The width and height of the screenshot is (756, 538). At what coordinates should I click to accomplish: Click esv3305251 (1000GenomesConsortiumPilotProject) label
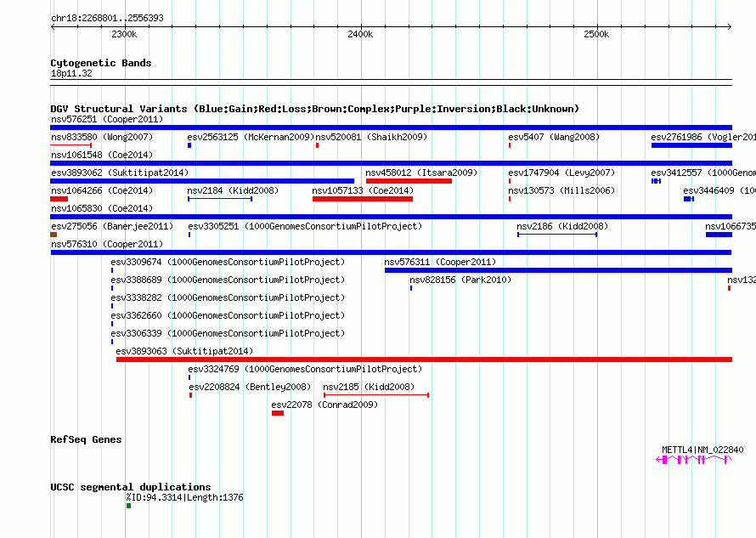coord(305,226)
